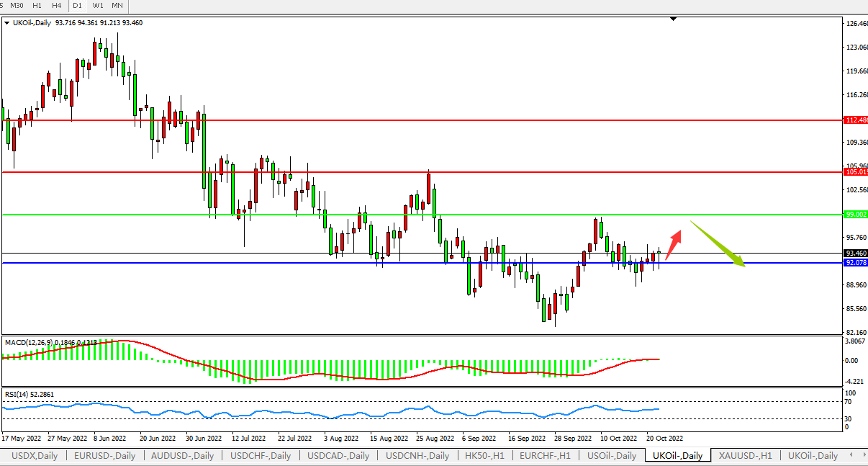Toggle the M30 timeframe button
This screenshot has width=868, height=466.
pos(17,6)
